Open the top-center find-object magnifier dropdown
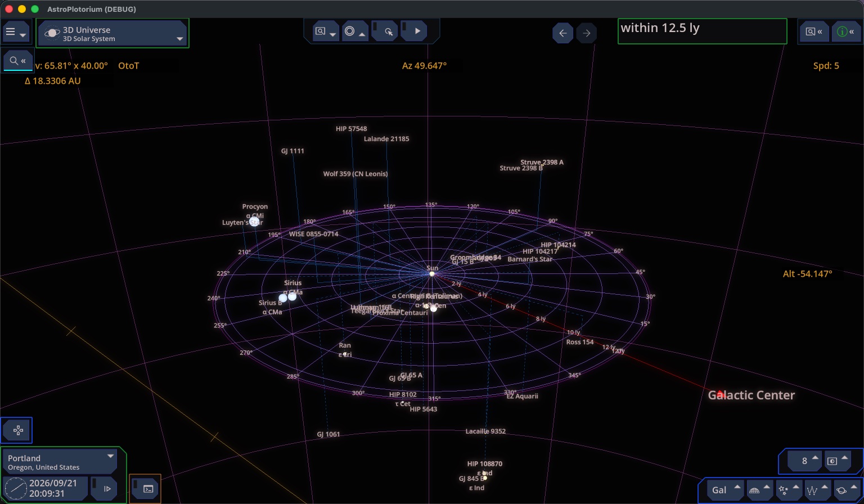Screen dimensions: 864x504 tap(325, 31)
